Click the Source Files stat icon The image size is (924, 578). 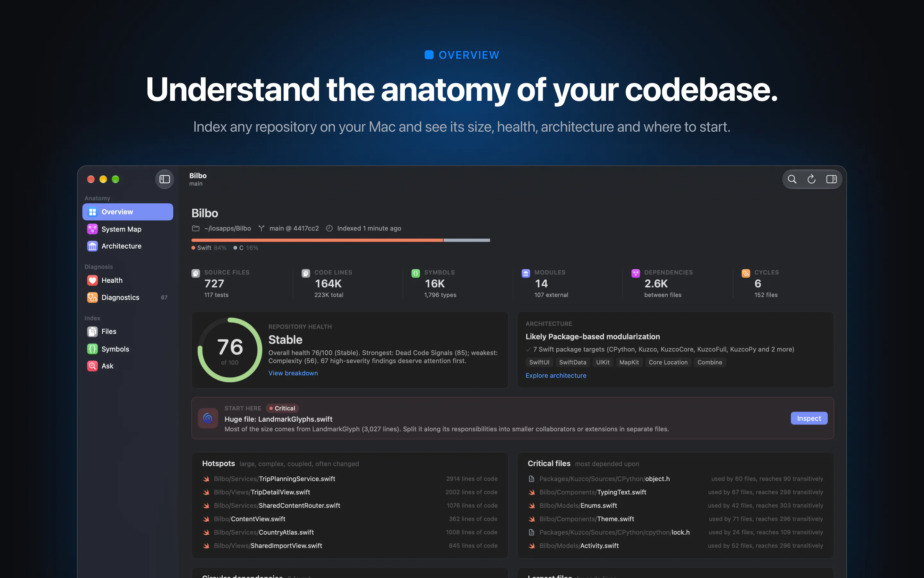pos(195,273)
